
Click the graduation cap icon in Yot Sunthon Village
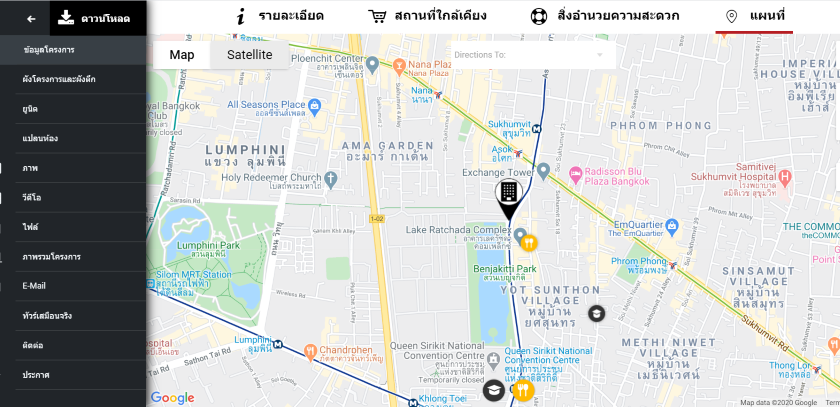click(596, 313)
